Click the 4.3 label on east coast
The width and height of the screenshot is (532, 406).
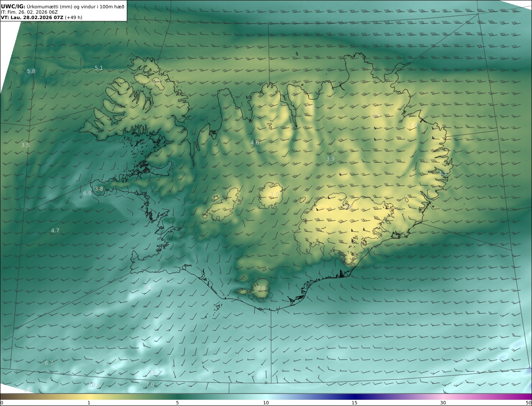tap(443, 173)
